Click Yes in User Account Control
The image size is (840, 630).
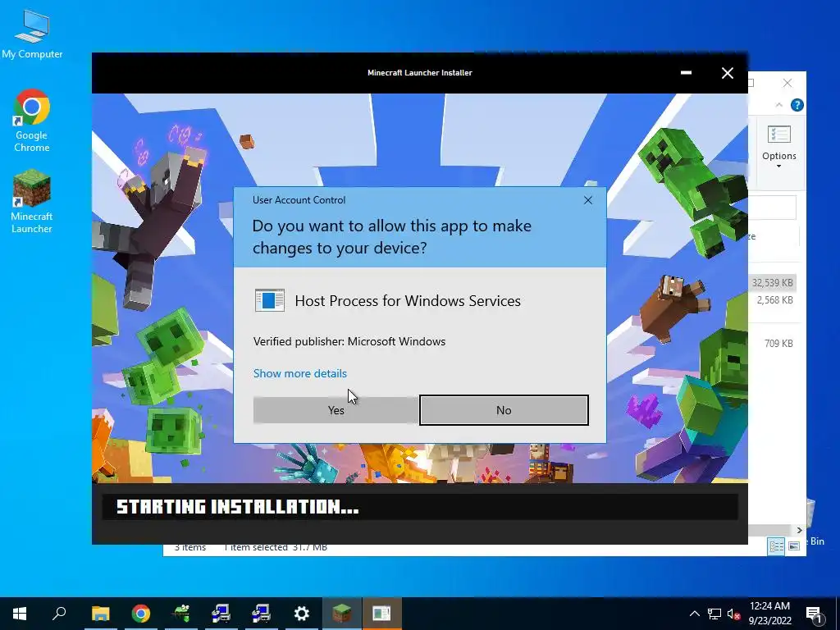(336, 410)
